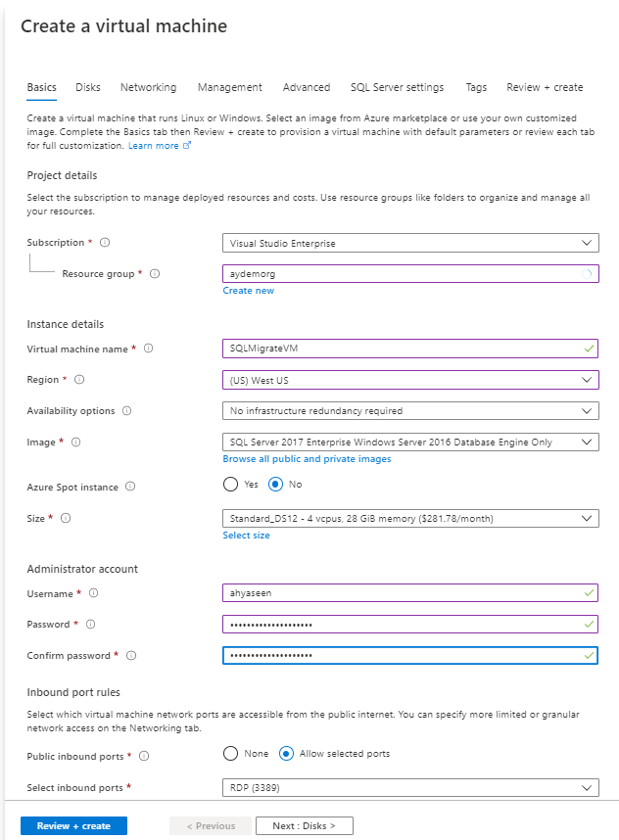Open Select inbound ports dropdown

[x=409, y=787]
